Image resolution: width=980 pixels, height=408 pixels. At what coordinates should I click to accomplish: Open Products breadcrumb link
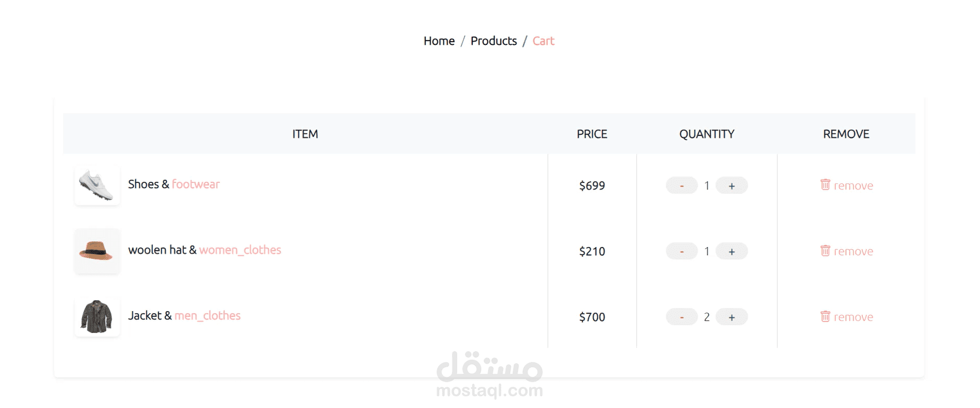click(494, 41)
